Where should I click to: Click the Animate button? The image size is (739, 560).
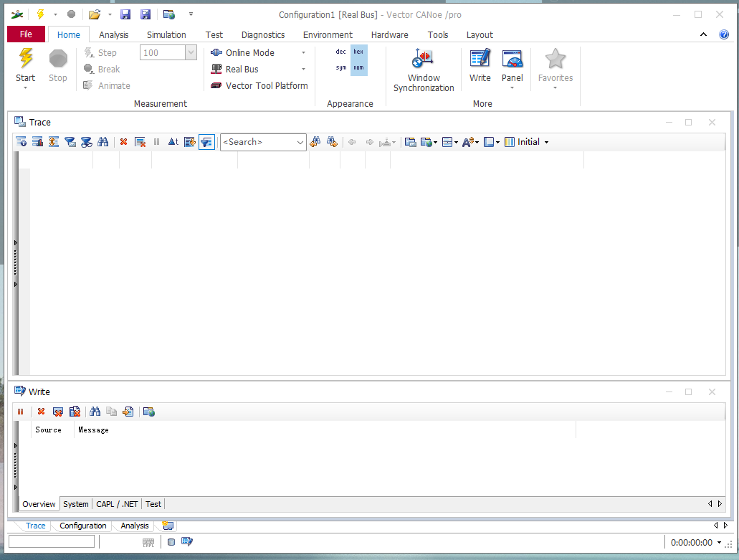click(x=107, y=86)
